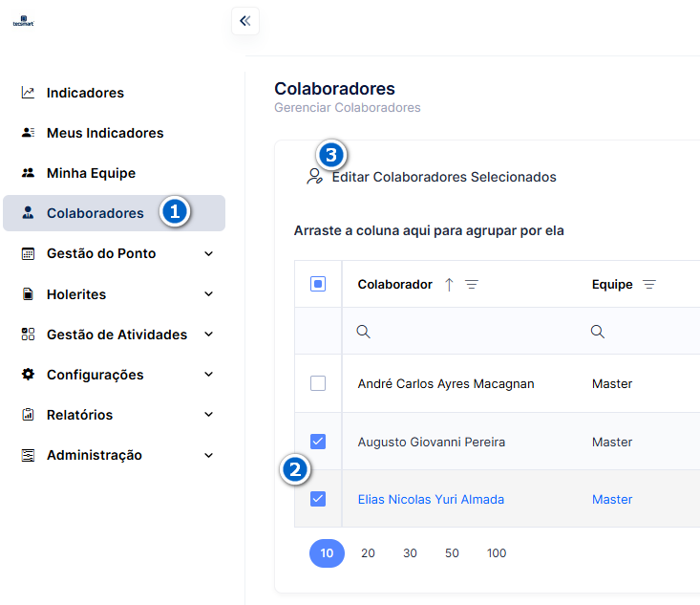Click the search icon under Equipe column
This screenshot has width=700, height=605.
click(597, 332)
